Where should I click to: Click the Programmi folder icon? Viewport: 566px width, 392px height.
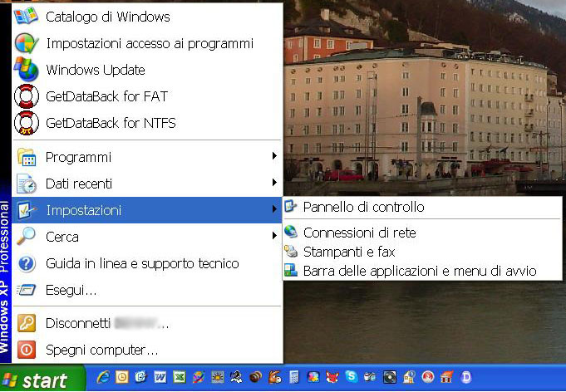(x=27, y=157)
